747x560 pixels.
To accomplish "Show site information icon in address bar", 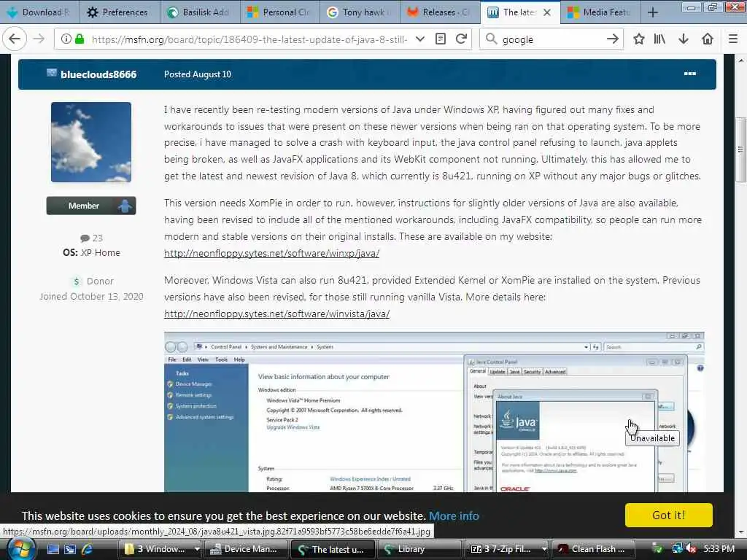I will pyautogui.click(x=66, y=39).
